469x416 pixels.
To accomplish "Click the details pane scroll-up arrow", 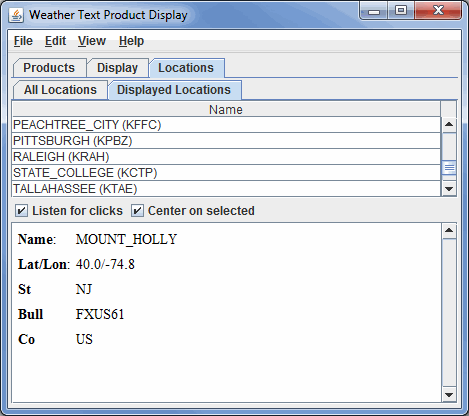I will (x=449, y=230).
